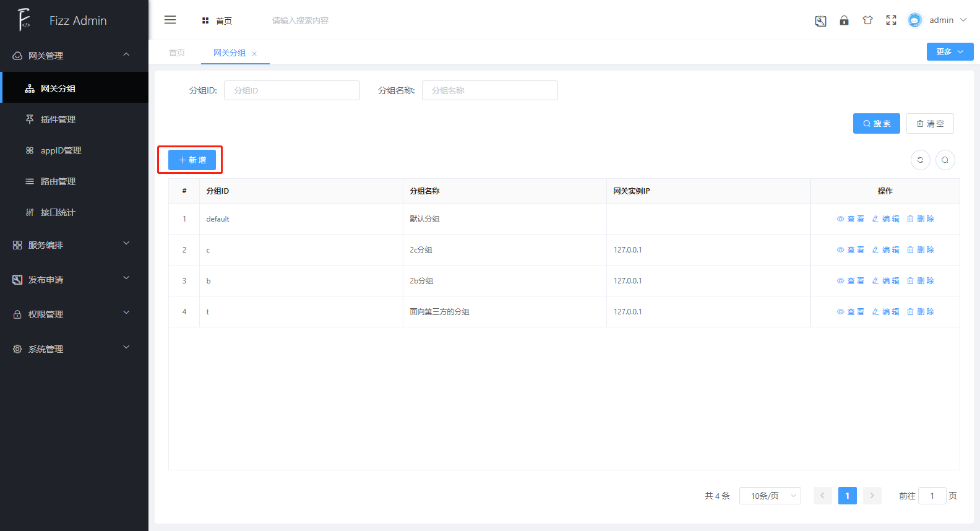Click the lock screen icon
Viewport: 980px width, 531px height.
click(x=844, y=20)
